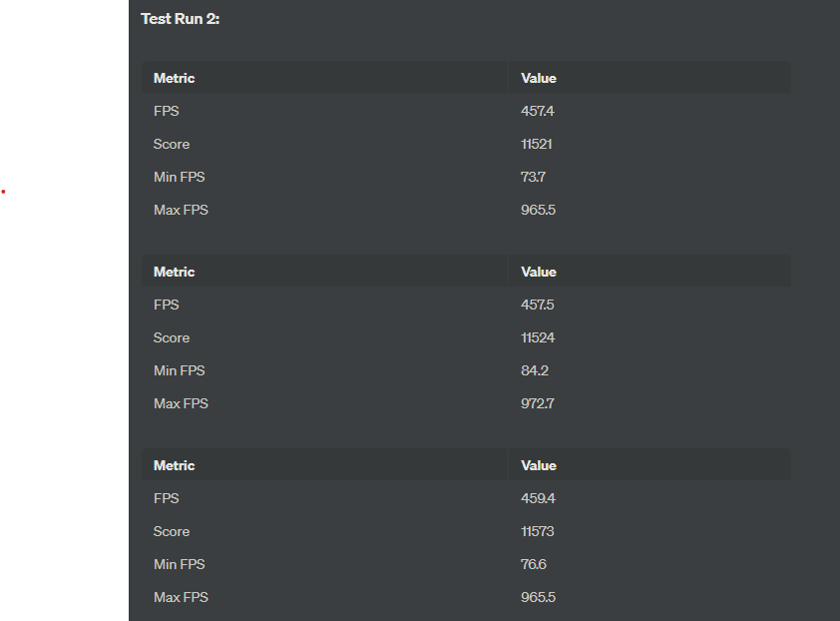This screenshot has height=621, width=840.
Task: Click the Min FPS value 84.2
Action: (x=535, y=370)
